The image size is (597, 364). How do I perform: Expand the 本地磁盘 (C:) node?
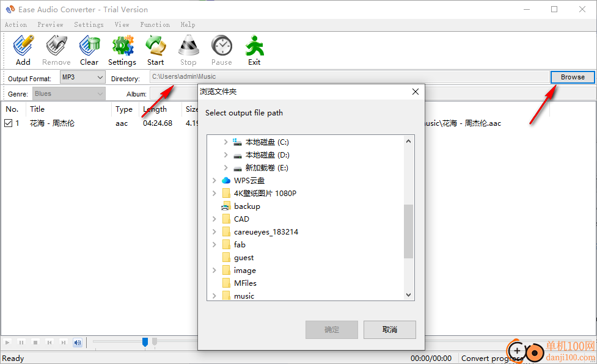point(225,142)
